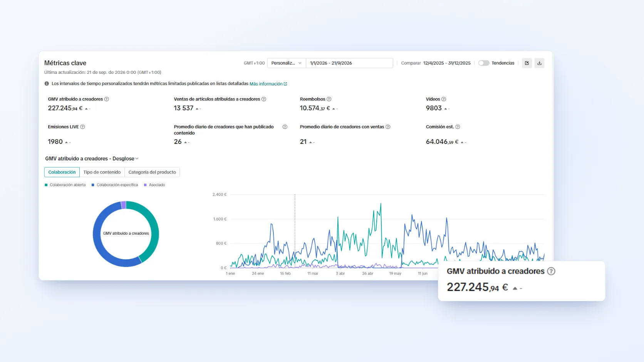
Task: Switch to Categoría del producto tab
Action: pos(152,172)
